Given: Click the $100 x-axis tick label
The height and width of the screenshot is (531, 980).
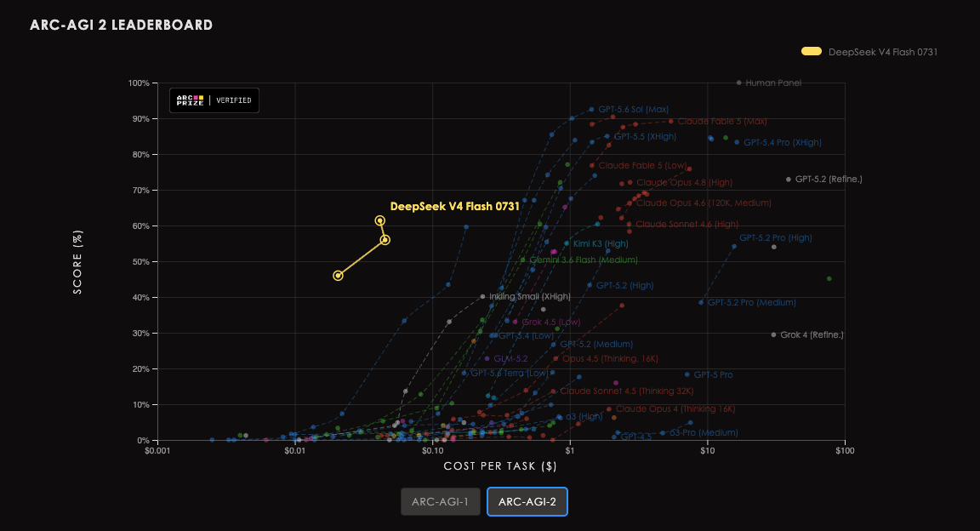Looking at the screenshot, I should [x=845, y=450].
